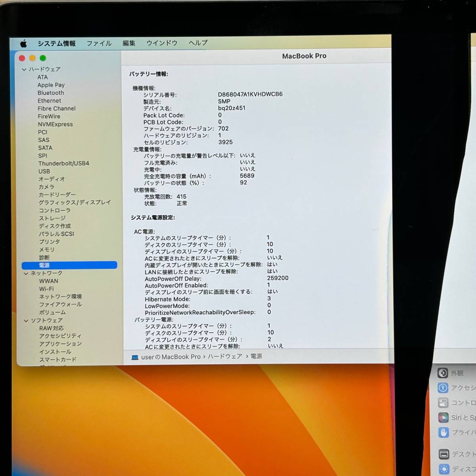Select USB in the sidebar
The image size is (476, 476).
coord(44,171)
